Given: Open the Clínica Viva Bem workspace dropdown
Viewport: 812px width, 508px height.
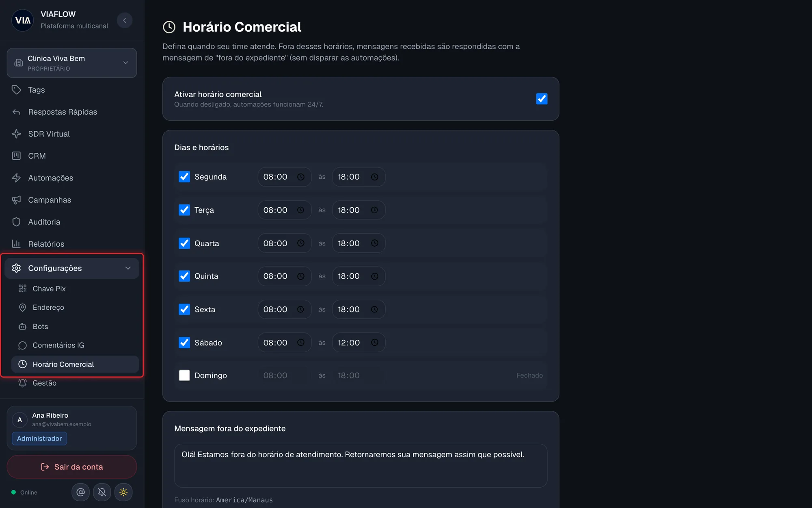Looking at the screenshot, I should pos(72,63).
